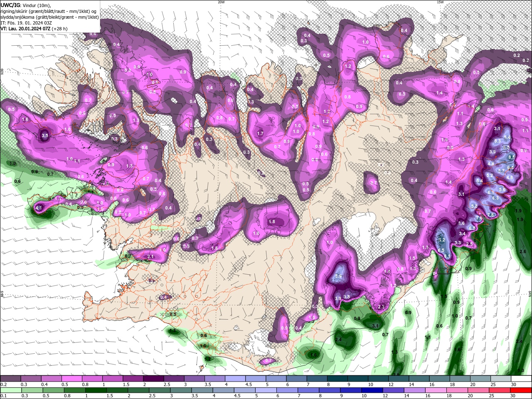The width and height of the screenshot is (532, 399).
Task: Select the dusky purple first swatch of snow scale
Action: click(10, 379)
